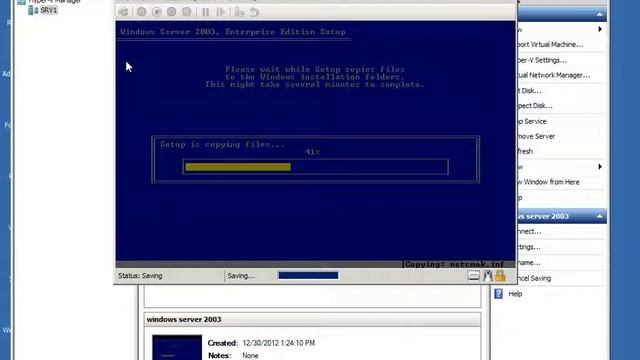Take a snapshot with the toolbar icon

(239, 12)
